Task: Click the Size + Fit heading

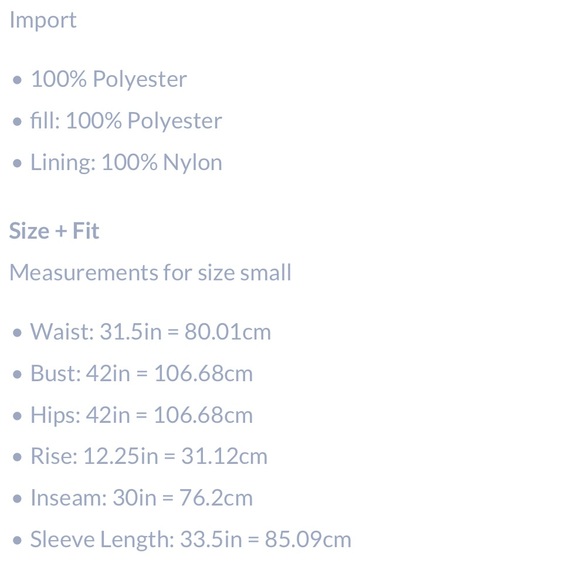Action: [54, 231]
